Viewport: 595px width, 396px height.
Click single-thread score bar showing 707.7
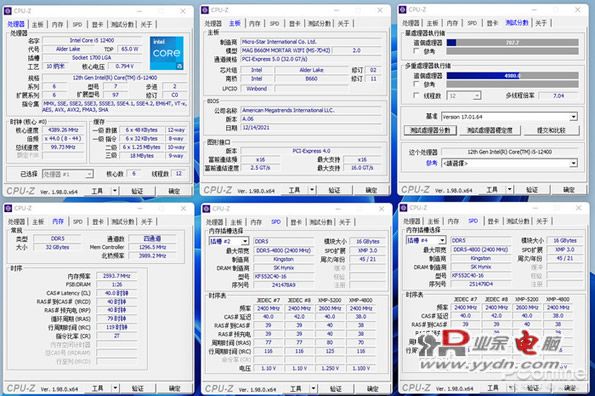click(512, 42)
